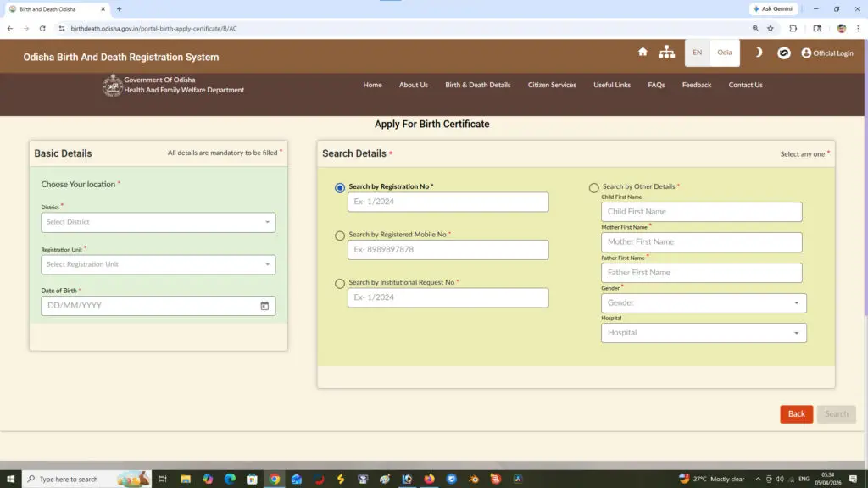
Task: Click the Ask Gemini button
Action: (x=773, y=8)
